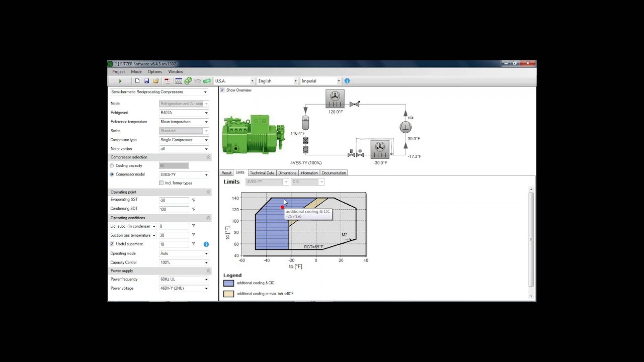Switch to the Technical Data tab

[262, 173]
